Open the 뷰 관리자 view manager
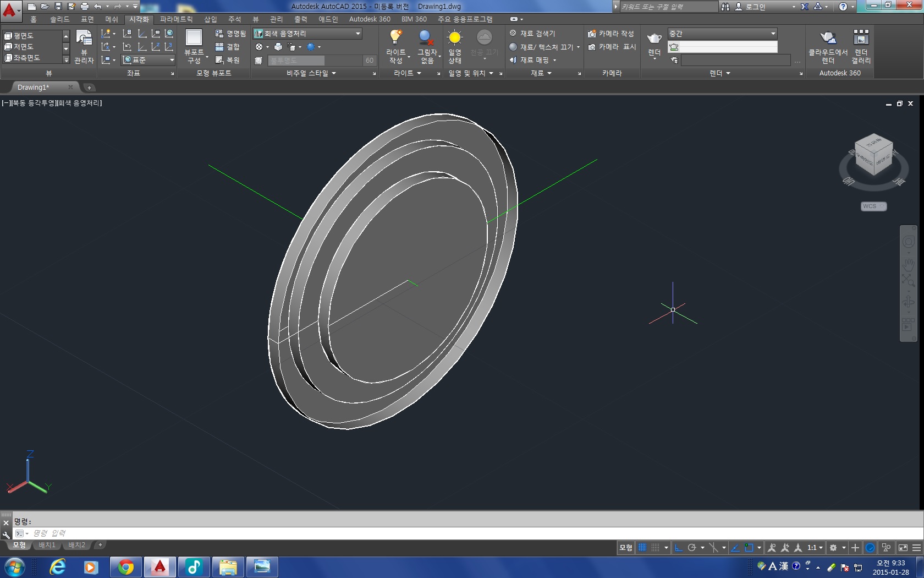924x578 pixels. pos(84,39)
